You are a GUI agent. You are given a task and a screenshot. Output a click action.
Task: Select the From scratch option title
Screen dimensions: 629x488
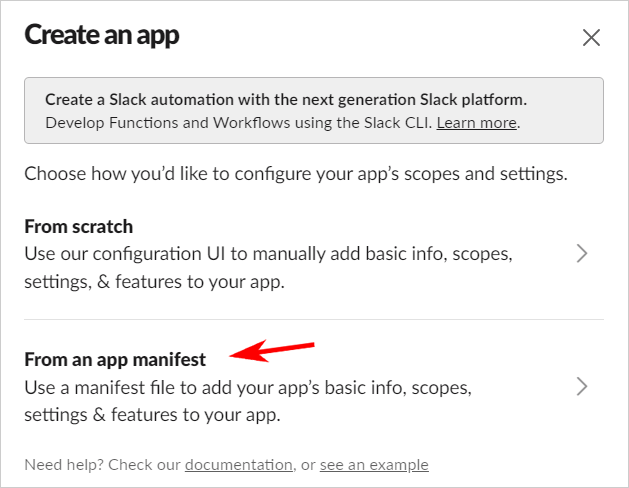point(79,226)
